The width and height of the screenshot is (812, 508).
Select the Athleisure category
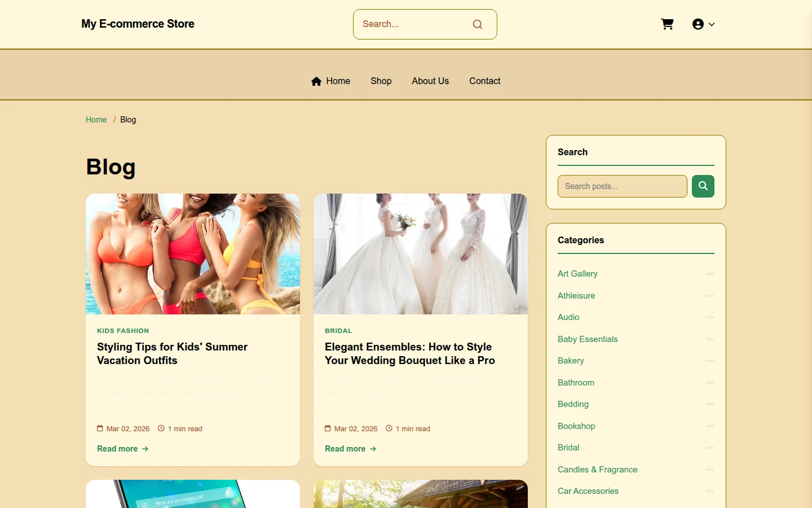tap(576, 296)
